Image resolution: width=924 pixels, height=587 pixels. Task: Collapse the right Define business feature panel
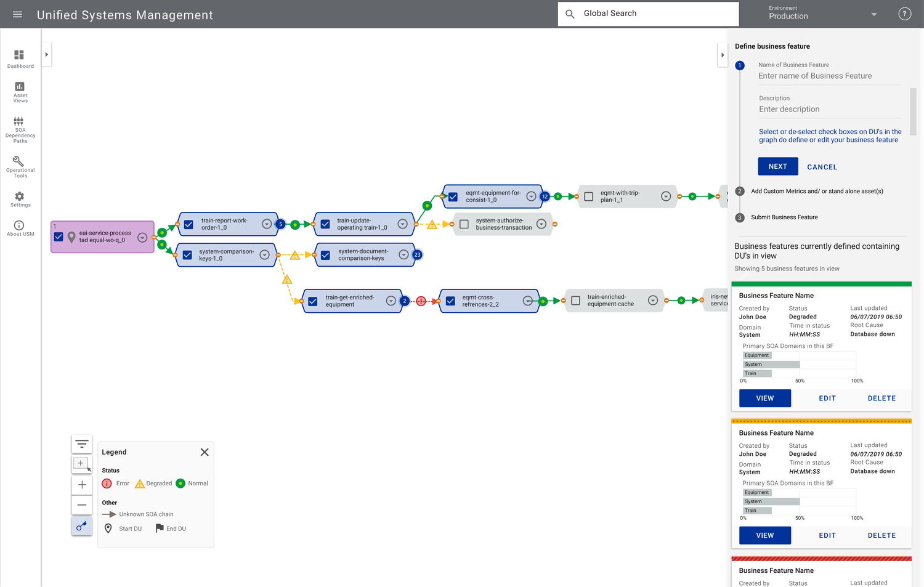click(x=723, y=55)
